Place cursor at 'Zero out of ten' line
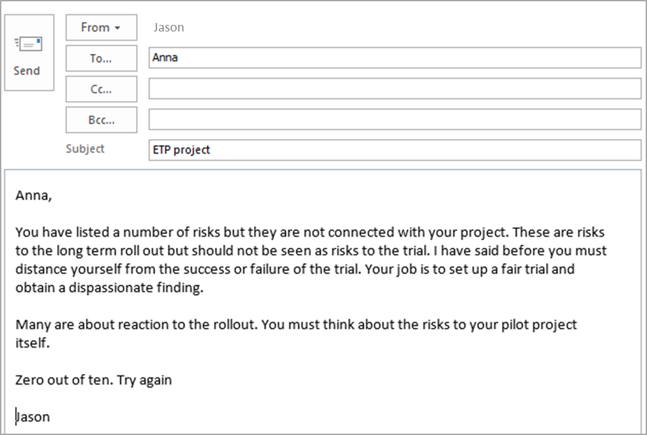Viewport: 647px width, 435px height. coord(93,380)
